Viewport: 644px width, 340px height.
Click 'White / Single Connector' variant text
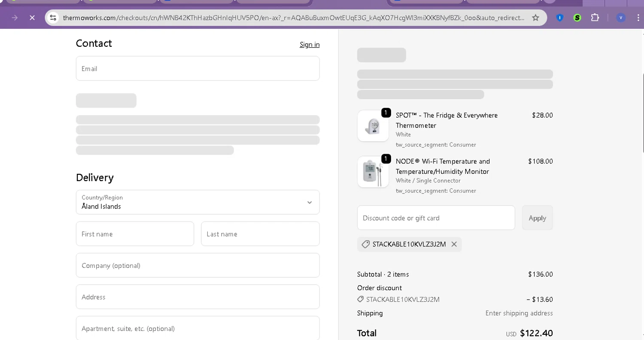[428, 181]
